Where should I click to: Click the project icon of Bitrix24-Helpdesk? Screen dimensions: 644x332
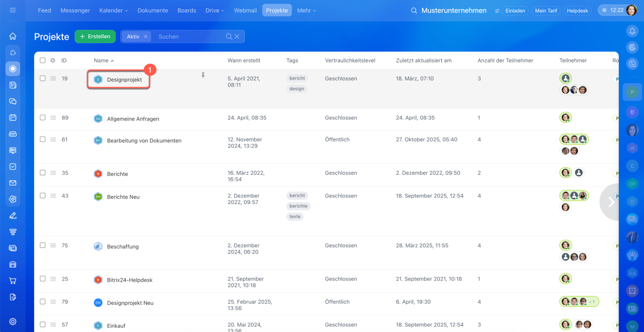click(x=98, y=280)
